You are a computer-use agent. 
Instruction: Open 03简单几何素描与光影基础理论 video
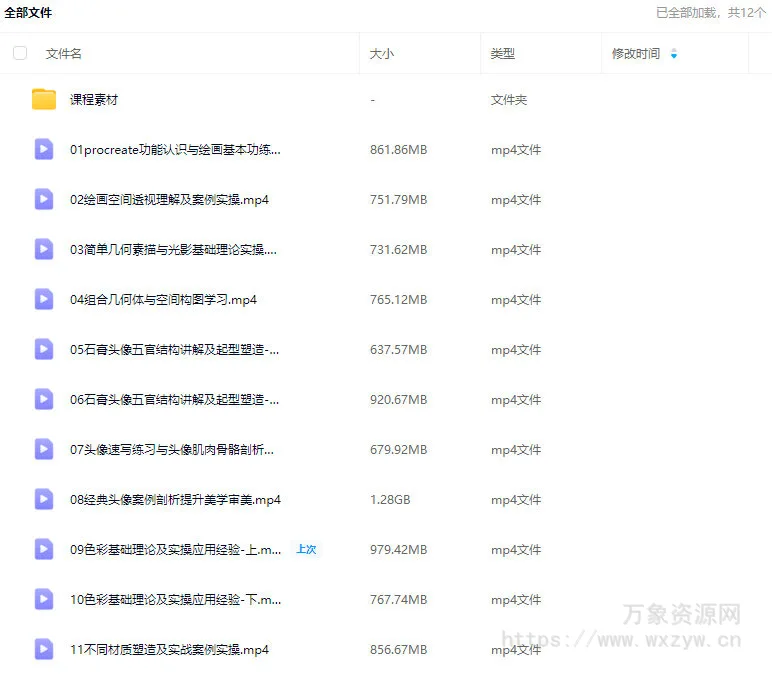pyautogui.click(x=173, y=250)
